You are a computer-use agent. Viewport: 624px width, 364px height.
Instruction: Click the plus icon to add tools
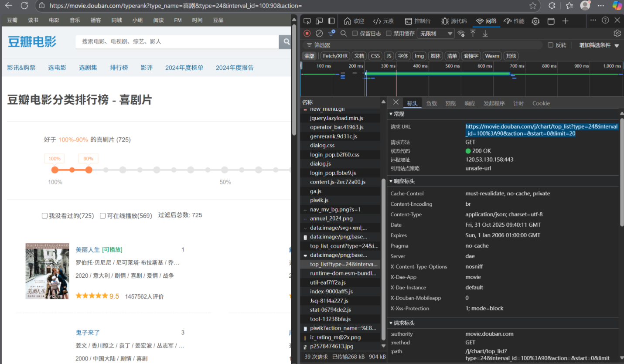point(566,21)
